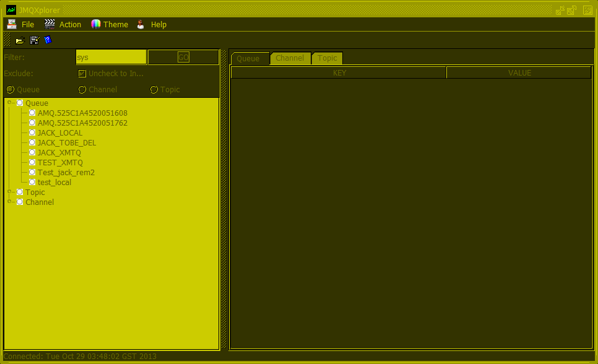The image size is (598, 364).
Task: Expand the Topic tree node
Action: point(9,192)
